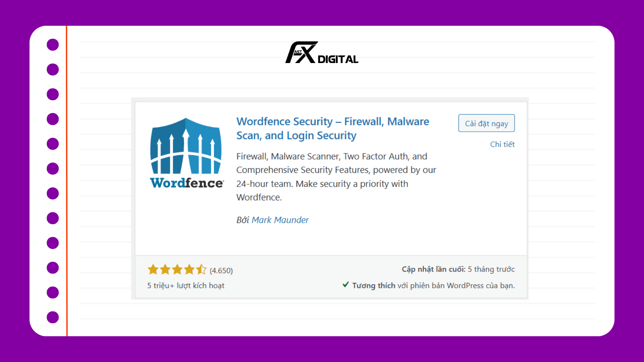644x362 pixels.
Task: Install plugin with Cài đặt ngay button
Action: pyautogui.click(x=486, y=123)
